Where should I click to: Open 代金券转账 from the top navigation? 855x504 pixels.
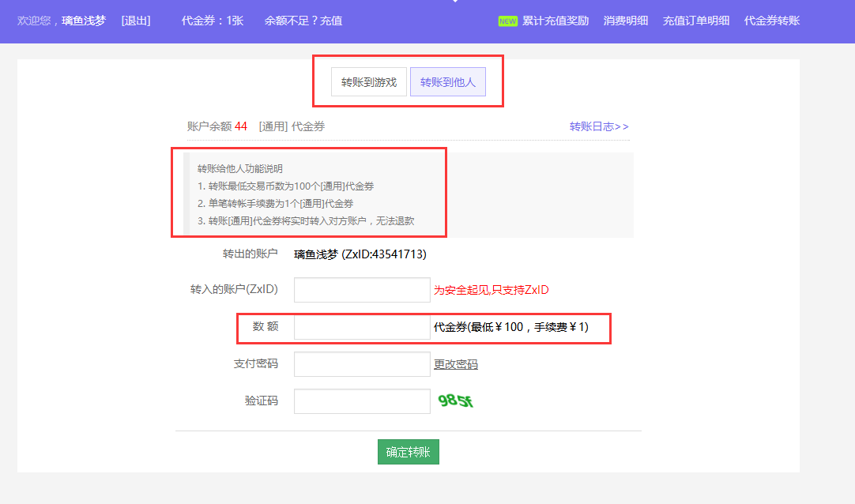pyautogui.click(x=772, y=21)
